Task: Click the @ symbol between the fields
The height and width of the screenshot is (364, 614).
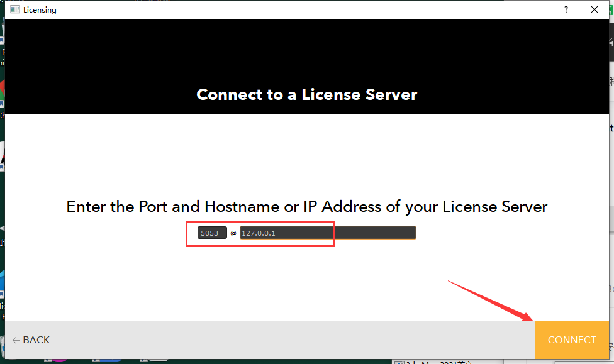Action: click(x=233, y=233)
